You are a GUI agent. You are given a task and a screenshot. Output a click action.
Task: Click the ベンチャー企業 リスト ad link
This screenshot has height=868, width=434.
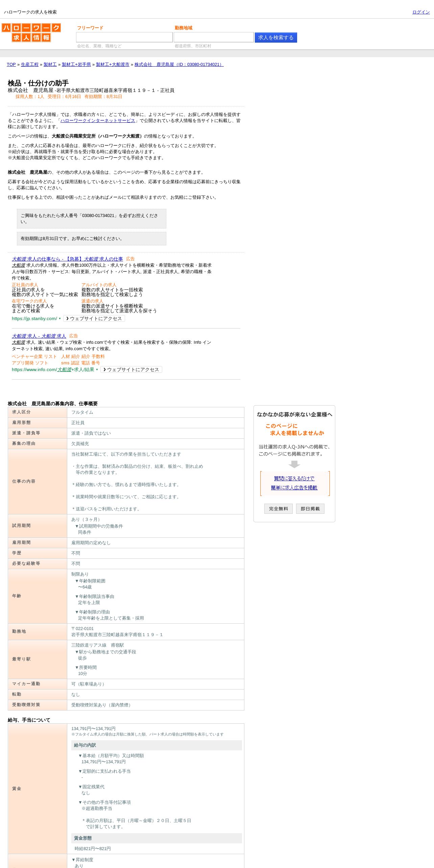pos(34,357)
